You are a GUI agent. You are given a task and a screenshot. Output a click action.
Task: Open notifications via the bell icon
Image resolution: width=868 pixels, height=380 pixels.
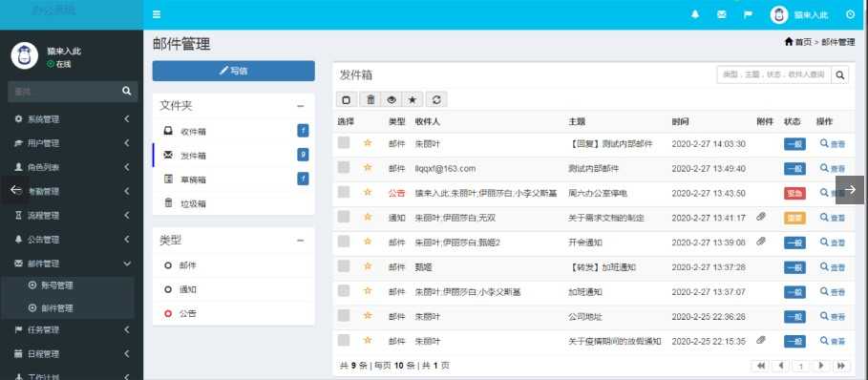point(695,15)
